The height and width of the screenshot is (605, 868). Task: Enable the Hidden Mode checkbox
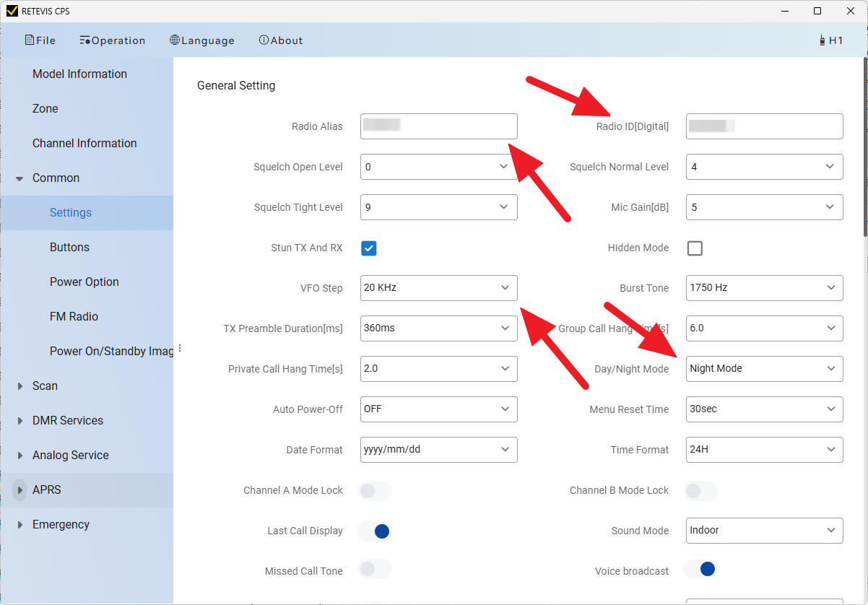tap(695, 248)
